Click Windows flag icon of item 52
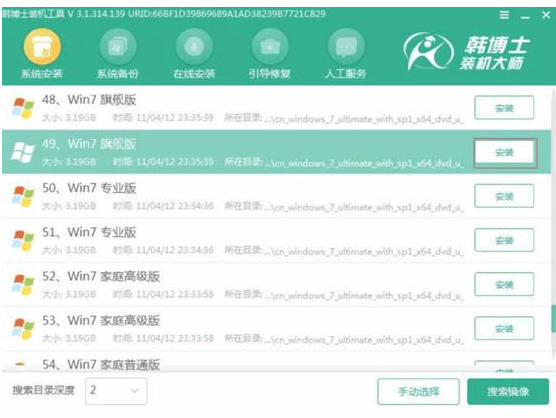 [x=23, y=284]
